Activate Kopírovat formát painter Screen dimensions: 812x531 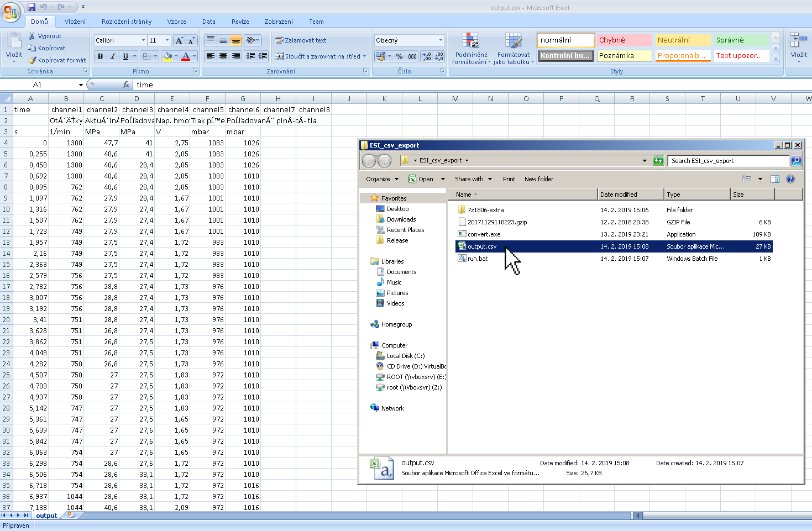tap(57, 60)
